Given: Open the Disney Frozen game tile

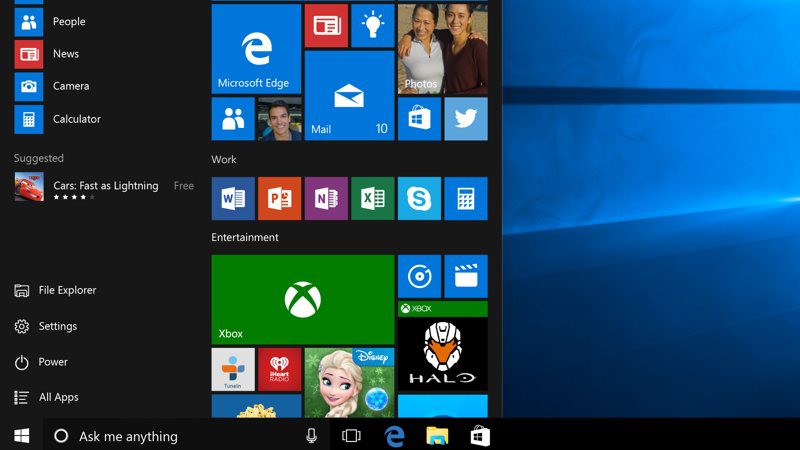Looking at the screenshot, I should [x=349, y=383].
